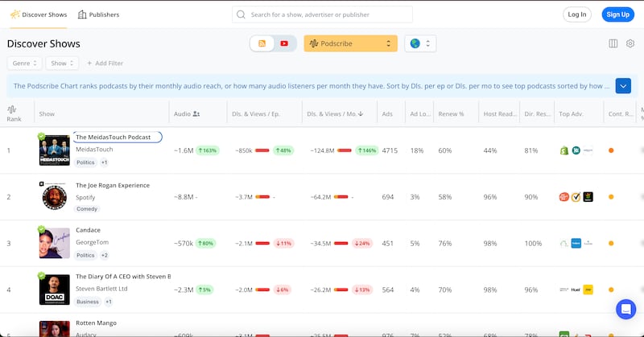Sort by Audio column header
The image size is (644, 337).
click(182, 113)
